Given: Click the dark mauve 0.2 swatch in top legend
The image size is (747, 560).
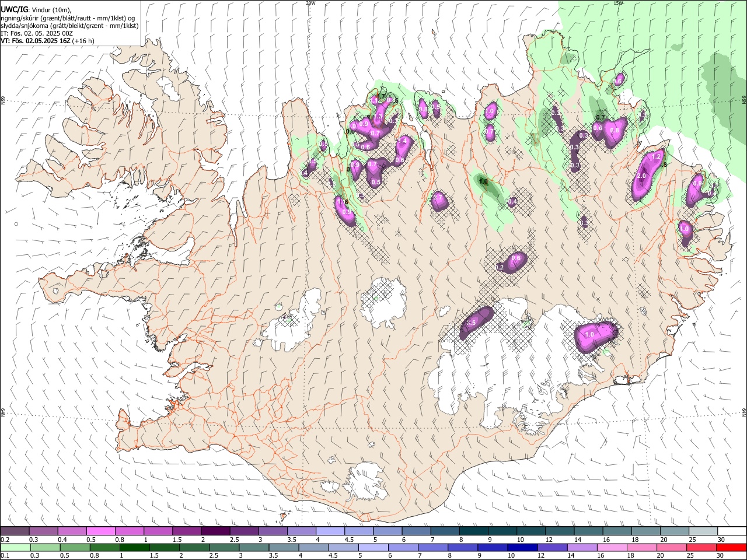Looking at the screenshot, I should click(x=15, y=531).
